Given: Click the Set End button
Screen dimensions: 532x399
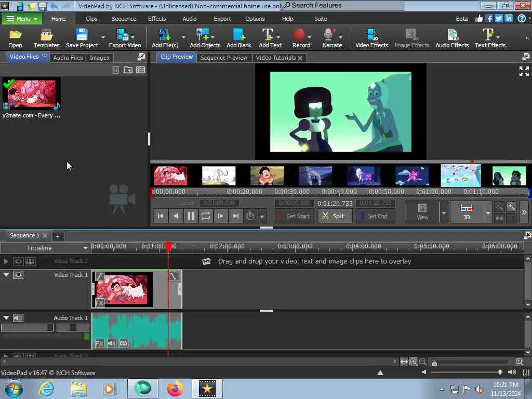Looking at the screenshot, I should (375, 216).
